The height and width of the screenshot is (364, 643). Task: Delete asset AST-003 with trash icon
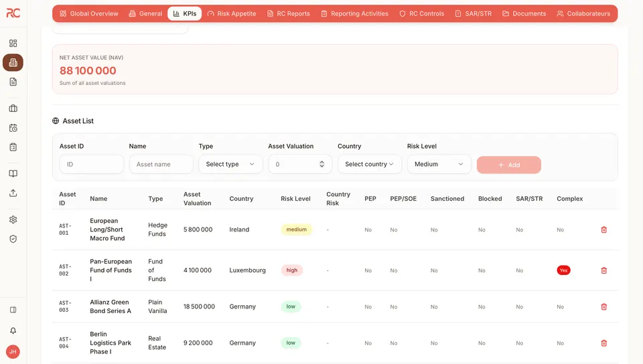[x=604, y=306]
